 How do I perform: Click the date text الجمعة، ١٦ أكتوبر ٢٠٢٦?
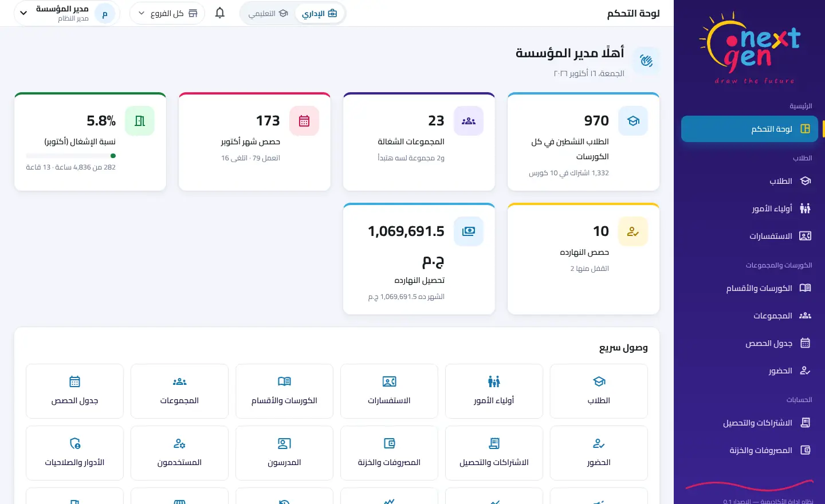coord(589,73)
